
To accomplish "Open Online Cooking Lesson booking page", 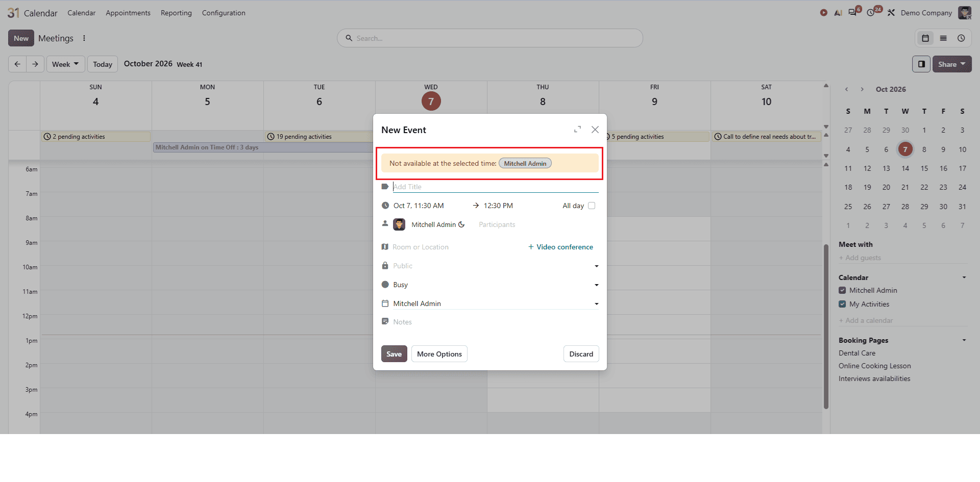I will click(875, 366).
